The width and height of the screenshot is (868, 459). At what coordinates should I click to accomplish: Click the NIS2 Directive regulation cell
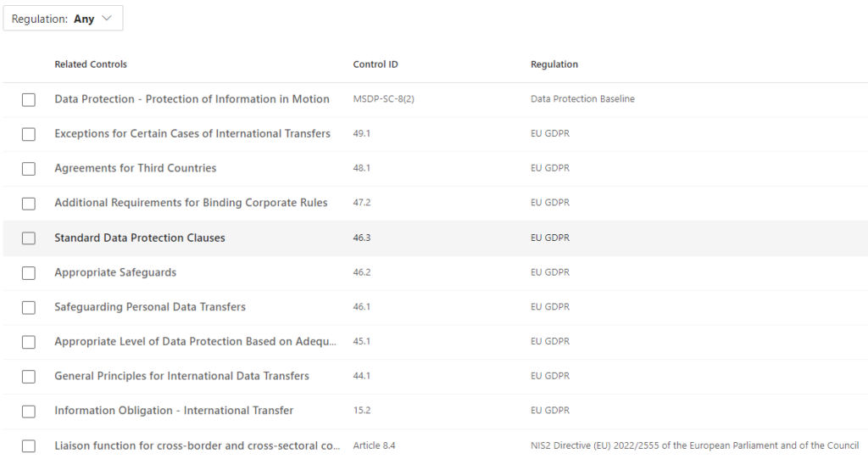(x=694, y=445)
